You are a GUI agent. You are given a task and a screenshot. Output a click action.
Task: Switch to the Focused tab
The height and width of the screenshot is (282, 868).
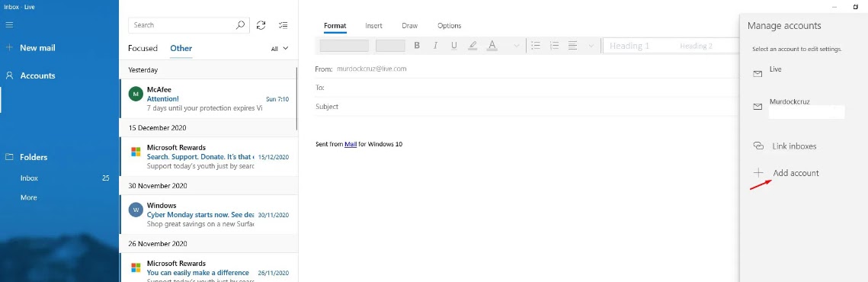(x=143, y=48)
